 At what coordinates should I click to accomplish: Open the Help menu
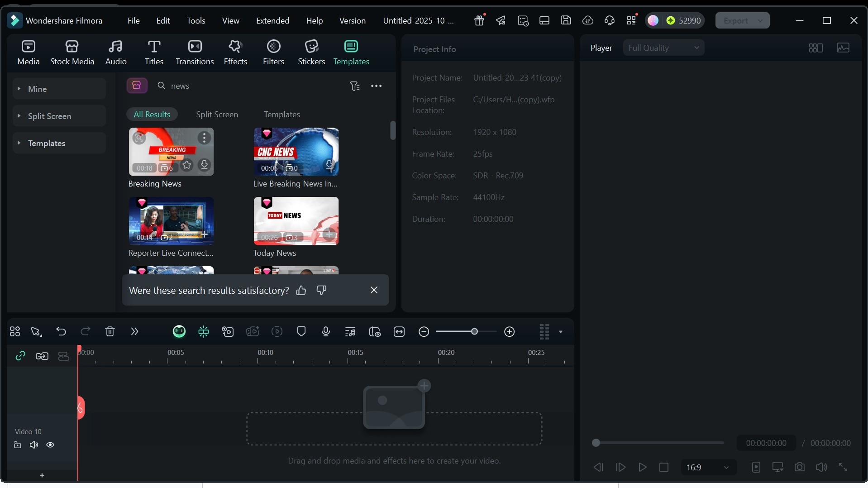(315, 20)
